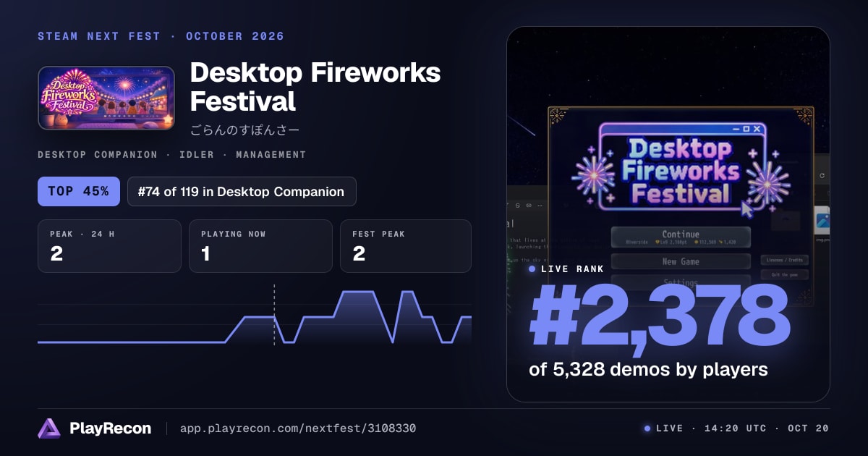Image resolution: width=868 pixels, height=456 pixels.
Task: Click the Japanese developer name ごらんのすぽんさー
Action: click(244, 130)
